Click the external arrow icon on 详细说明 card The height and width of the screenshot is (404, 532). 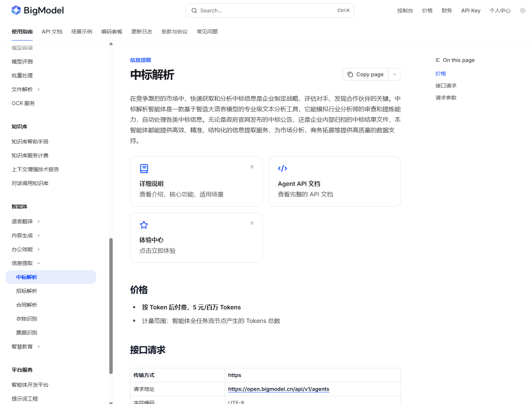[x=252, y=167]
